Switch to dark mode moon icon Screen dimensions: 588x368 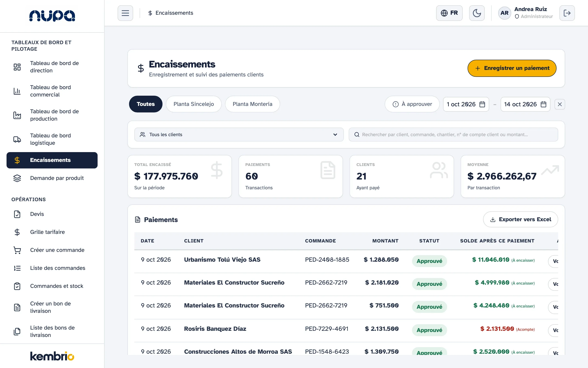coord(477,13)
